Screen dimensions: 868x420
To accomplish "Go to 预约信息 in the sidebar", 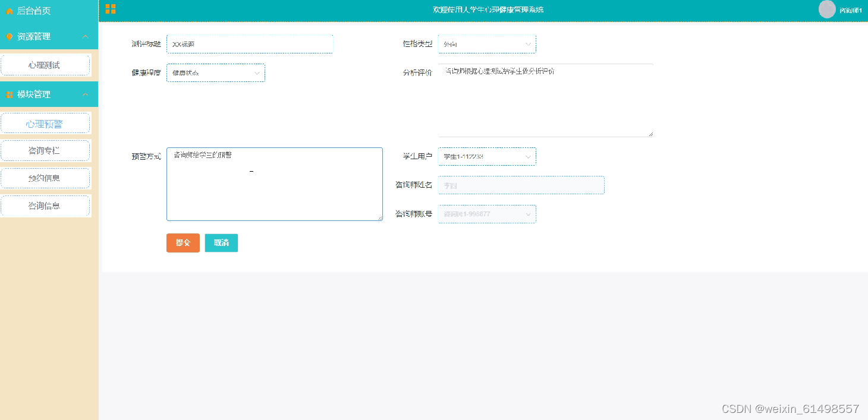I will (45, 178).
